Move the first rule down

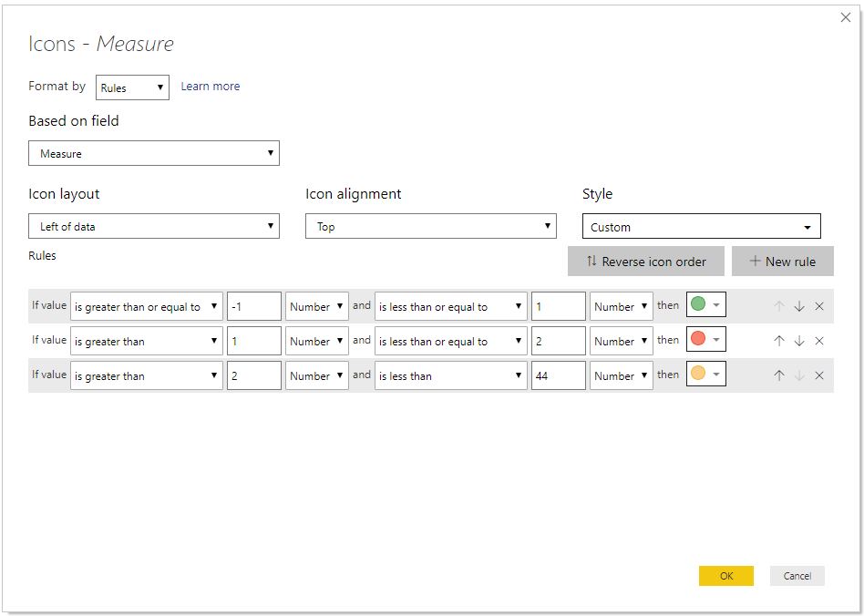click(799, 306)
